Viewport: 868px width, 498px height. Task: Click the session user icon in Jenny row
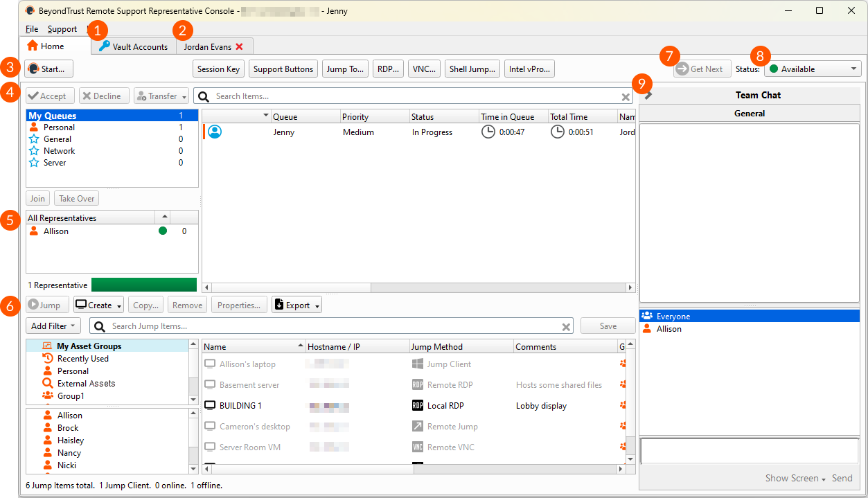click(215, 132)
